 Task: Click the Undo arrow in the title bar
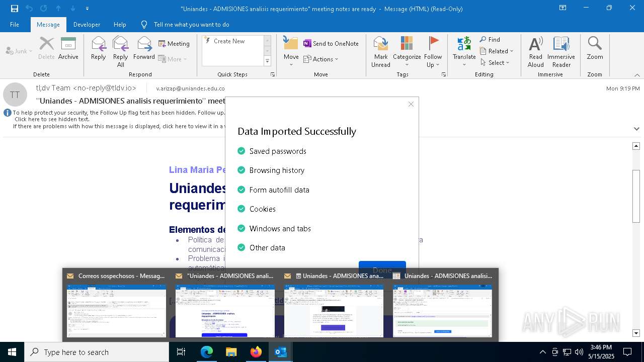(29, 8)
